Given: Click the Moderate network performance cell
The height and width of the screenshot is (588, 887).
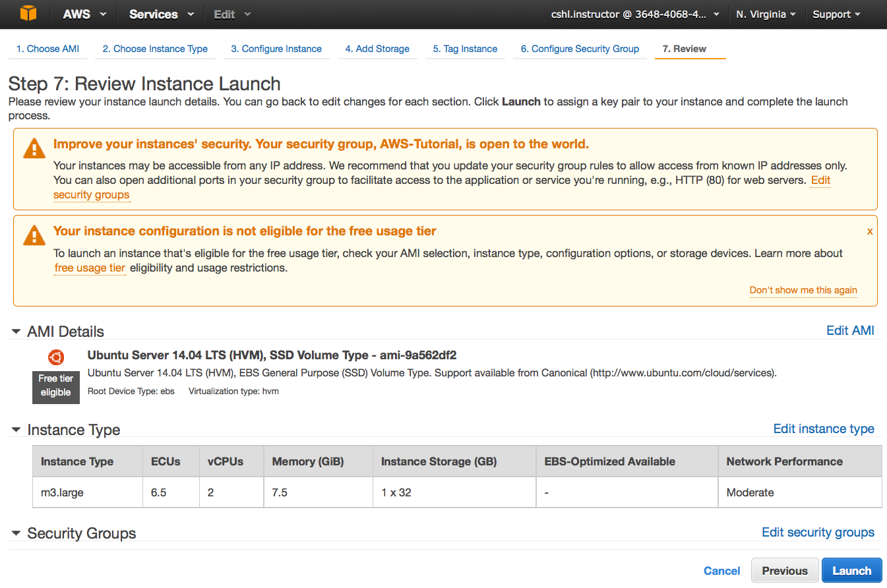Looking at the screenshot, I should [800, 492].
